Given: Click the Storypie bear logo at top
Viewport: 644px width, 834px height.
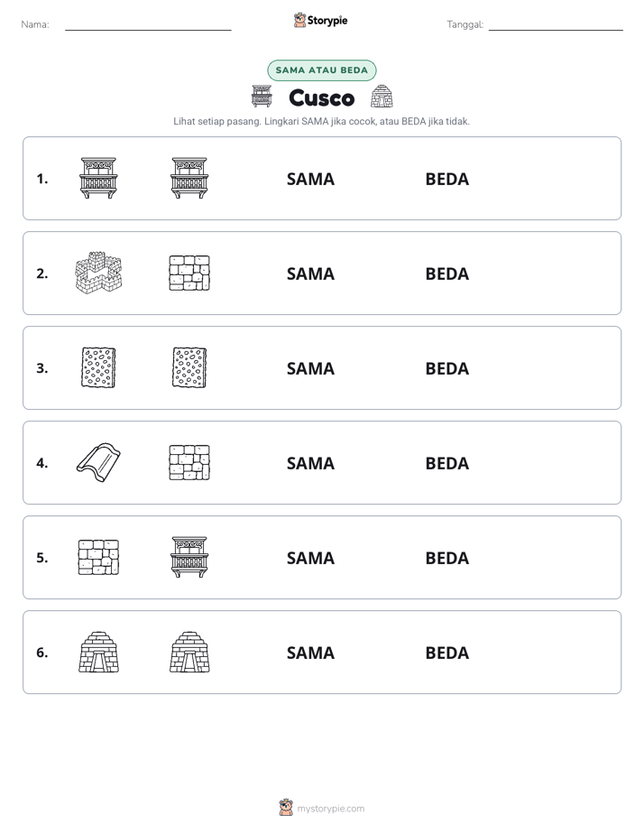Looking at the screenshot, I should (299, 20).
